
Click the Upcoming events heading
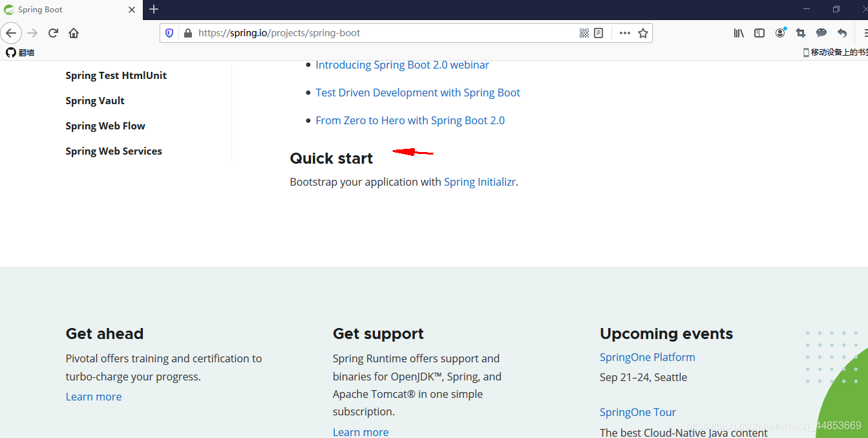[x=666, y=334]
